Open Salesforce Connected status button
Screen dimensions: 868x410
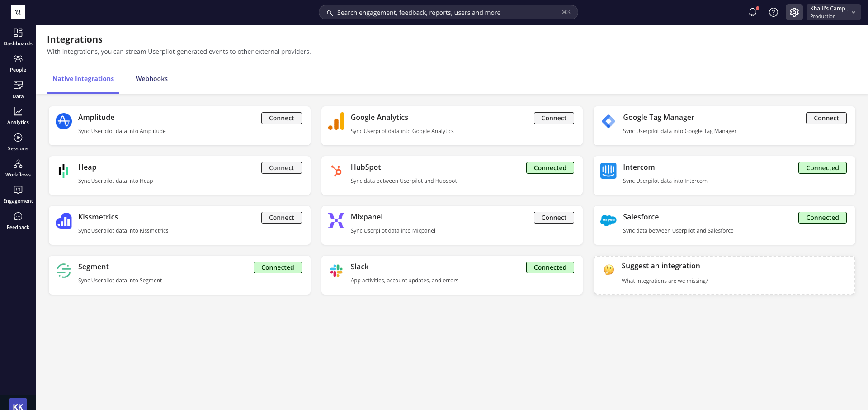[822, 218]
